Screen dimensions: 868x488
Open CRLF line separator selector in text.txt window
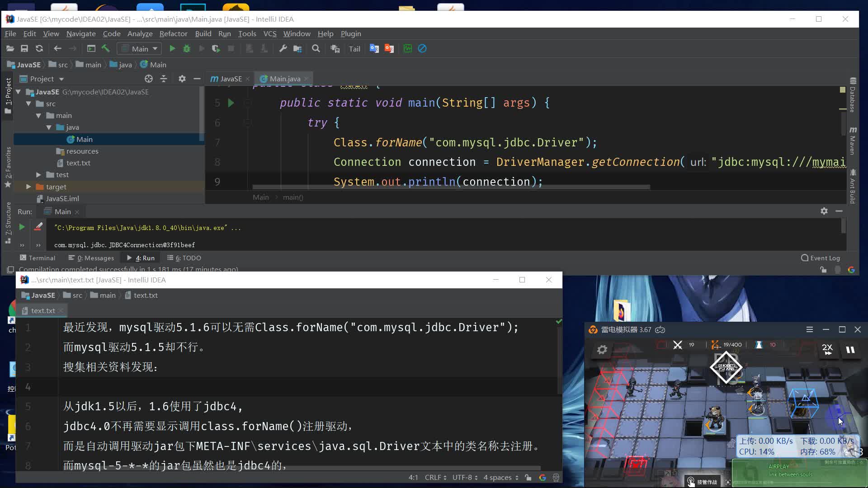point(435,477)
